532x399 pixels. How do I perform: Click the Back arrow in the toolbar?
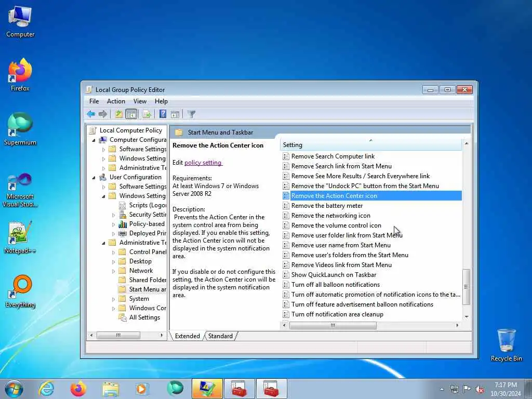(x=91, y=114)
